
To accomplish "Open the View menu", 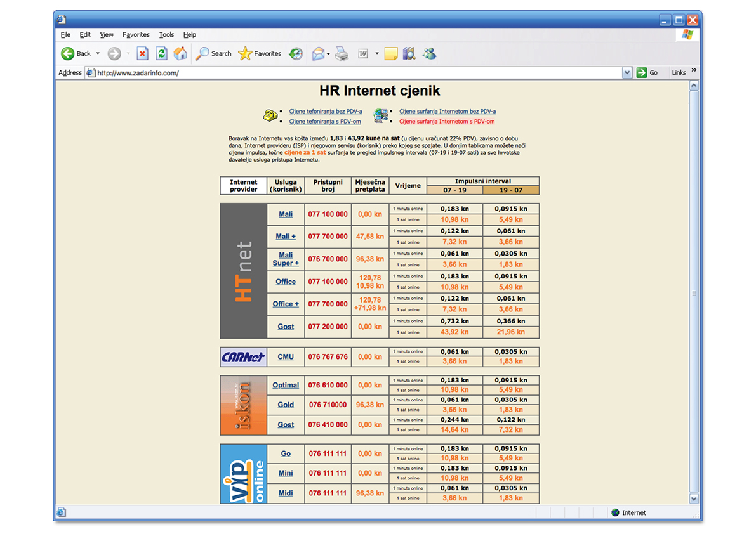I will click(107, 35).
